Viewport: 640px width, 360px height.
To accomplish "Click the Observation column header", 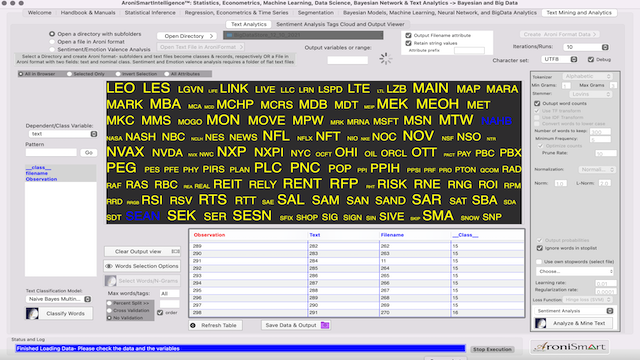I will click(209, 235).
